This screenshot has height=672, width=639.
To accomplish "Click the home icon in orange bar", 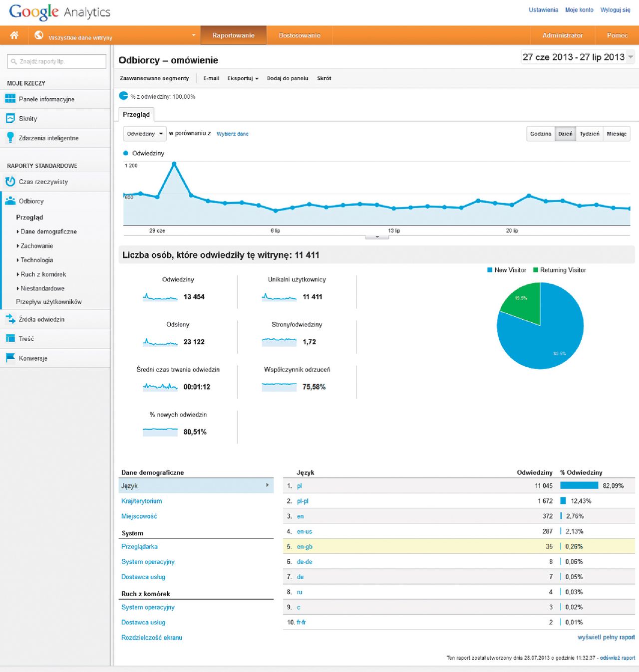I will 14,35.
